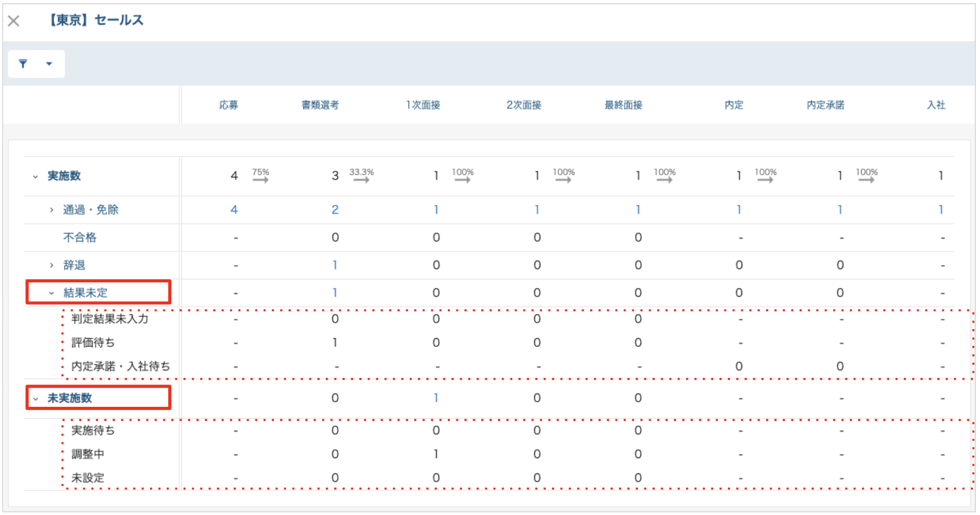Click the 辞退 row label
This screenshot has width=980, height=515.
[74, 265]
